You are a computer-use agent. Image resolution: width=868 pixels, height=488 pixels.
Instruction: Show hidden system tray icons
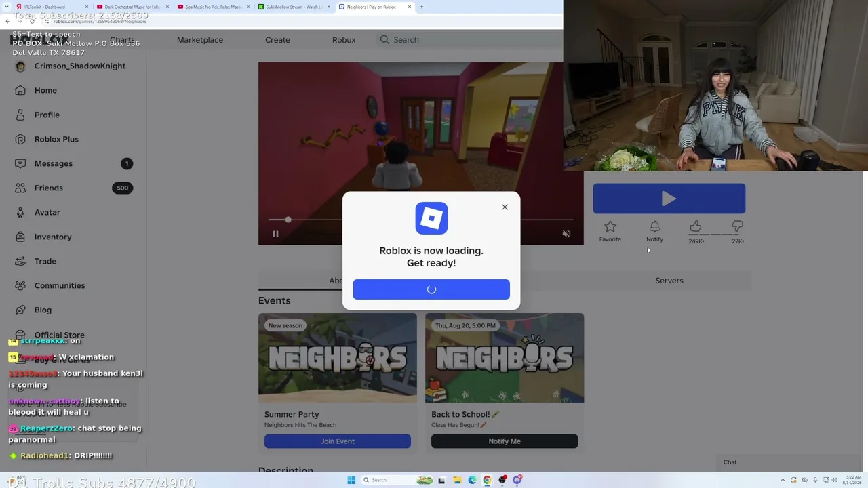point(783,480)
